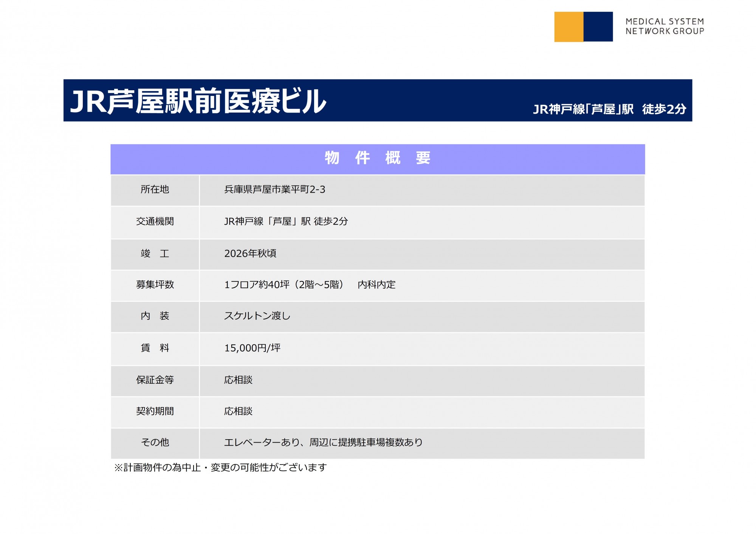
Task: Click the 徒歩2分 text in the title banner
Action: pyautogui.click(x=664, y=109)
